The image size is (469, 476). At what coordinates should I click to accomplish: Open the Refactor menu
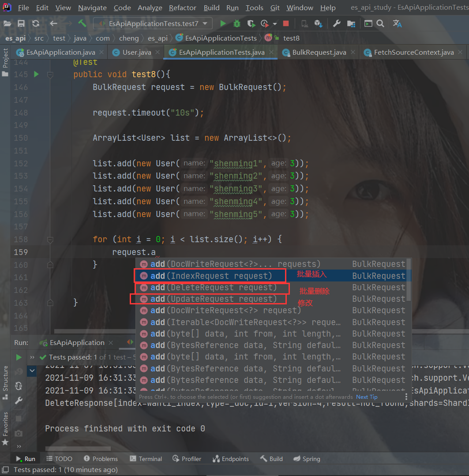[182, 7]
